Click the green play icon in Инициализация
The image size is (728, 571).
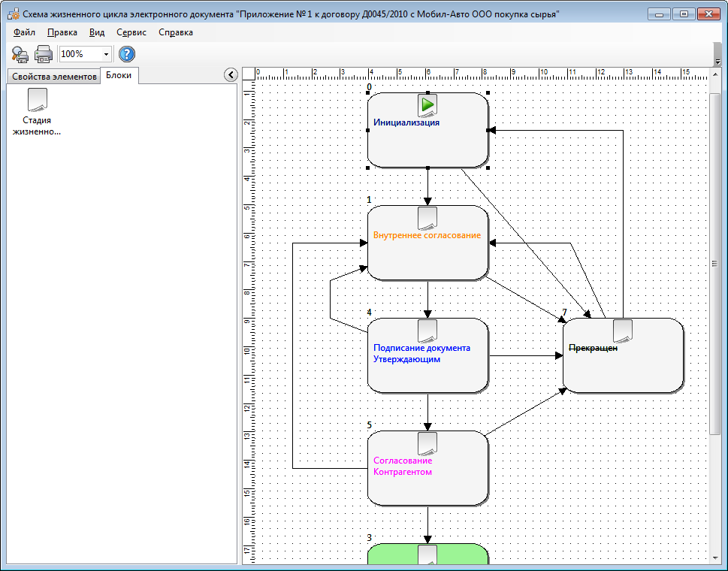tap(427, 105)
